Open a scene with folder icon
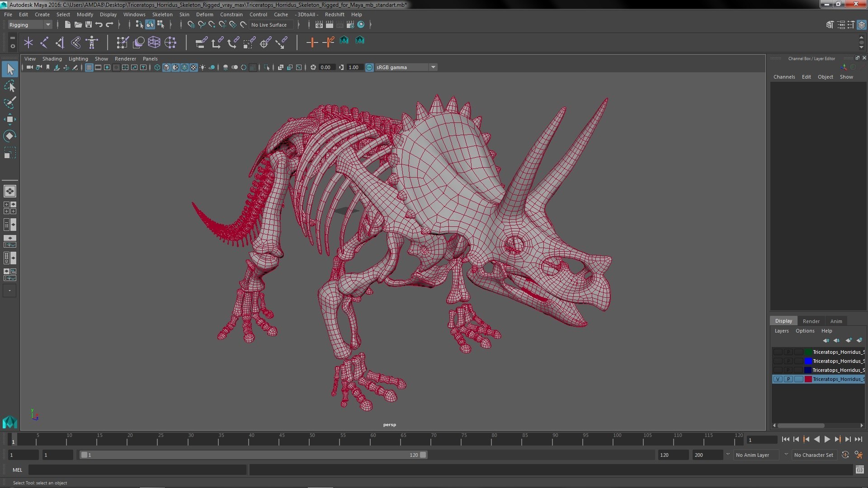This screenshot has height=488, width=868. point(78,25)
